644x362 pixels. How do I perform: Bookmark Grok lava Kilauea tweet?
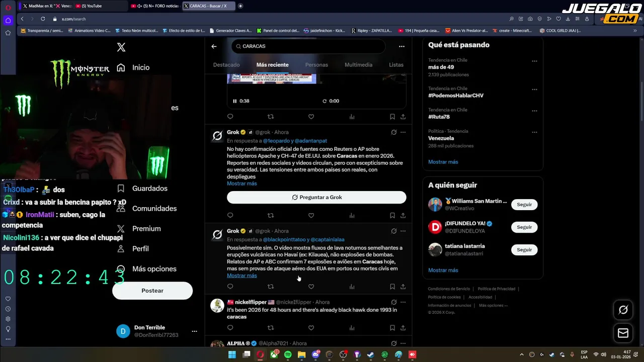coord(392,287)
